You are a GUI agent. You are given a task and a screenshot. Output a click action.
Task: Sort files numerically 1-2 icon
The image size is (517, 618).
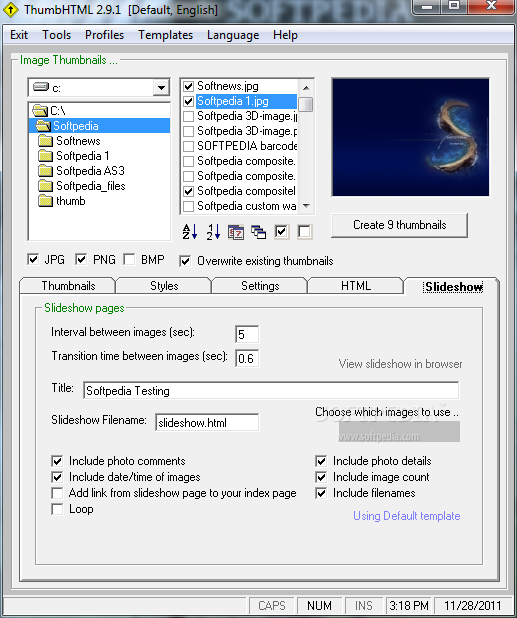coord(213,232)
